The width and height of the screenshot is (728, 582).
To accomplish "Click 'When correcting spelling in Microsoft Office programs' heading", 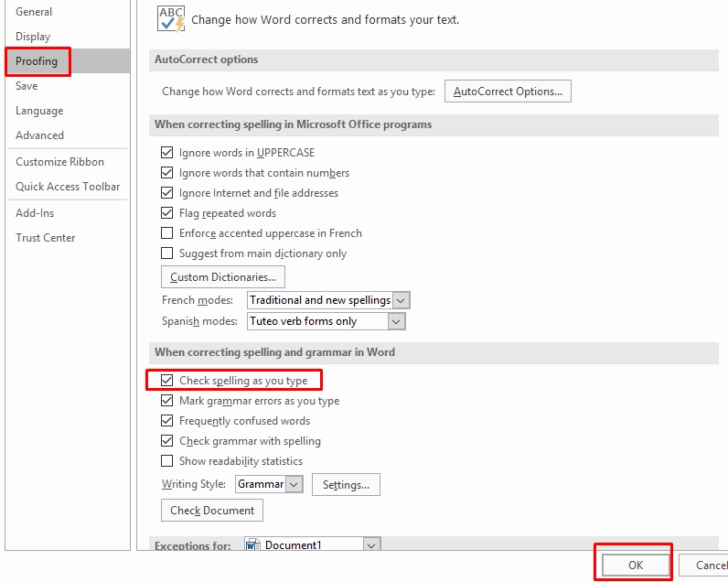I will (x=294, y=124).
